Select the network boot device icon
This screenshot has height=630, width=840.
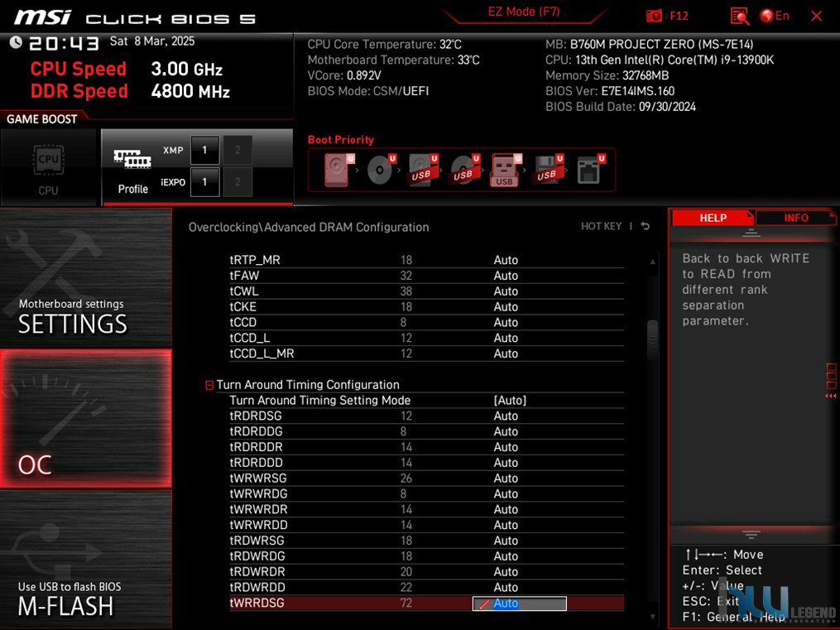pos(590,170)
